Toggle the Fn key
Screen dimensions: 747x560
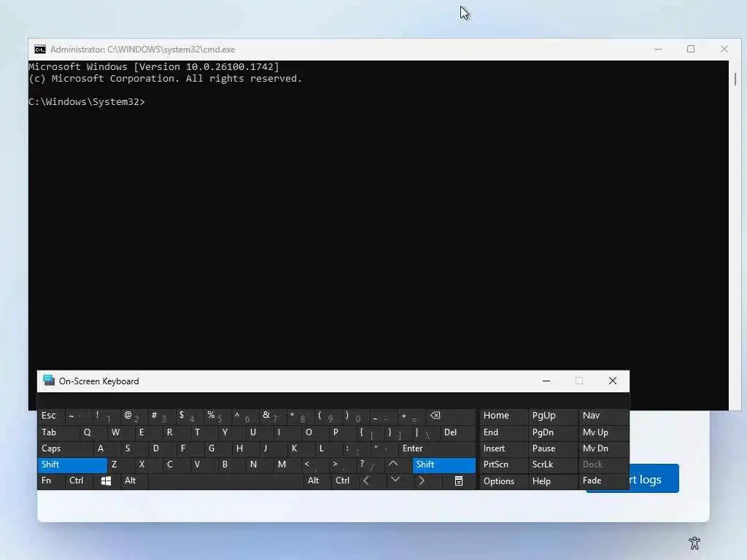click(51, 481)
